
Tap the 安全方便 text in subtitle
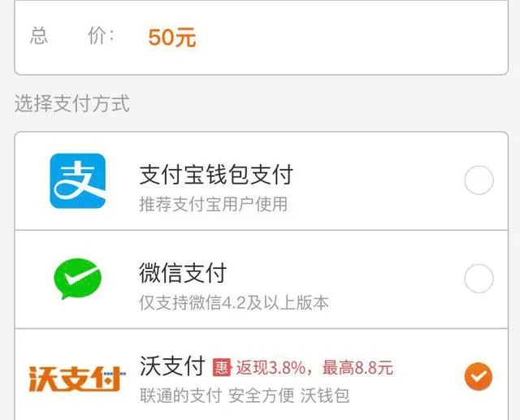262,396
